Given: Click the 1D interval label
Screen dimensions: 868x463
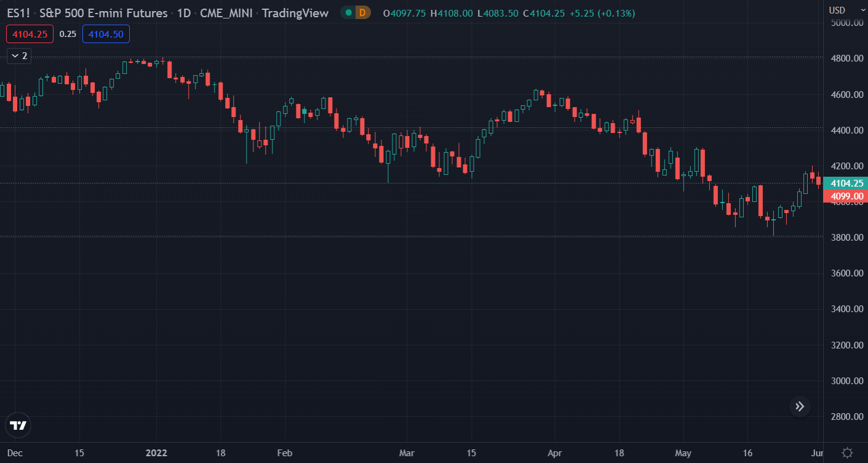Looking at the screenshot, I should (183, 13).
